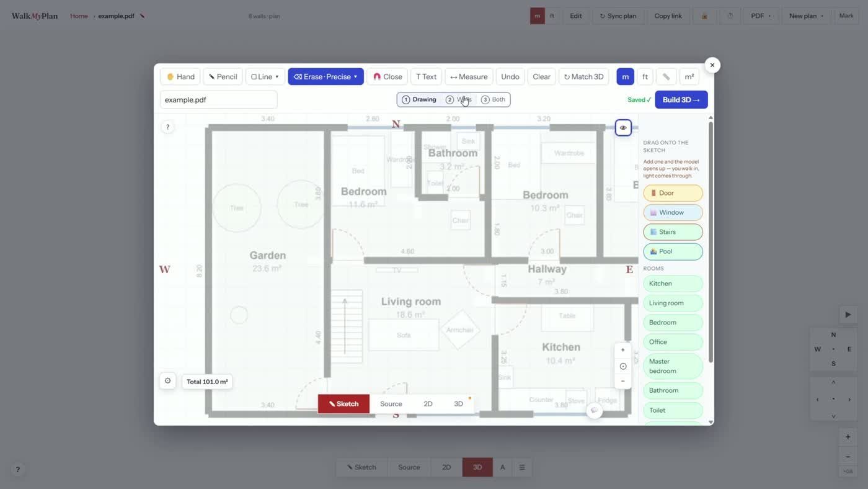Click the example.pdf name field
This screenshot has width=868, height=489.
tap(218, 99)
